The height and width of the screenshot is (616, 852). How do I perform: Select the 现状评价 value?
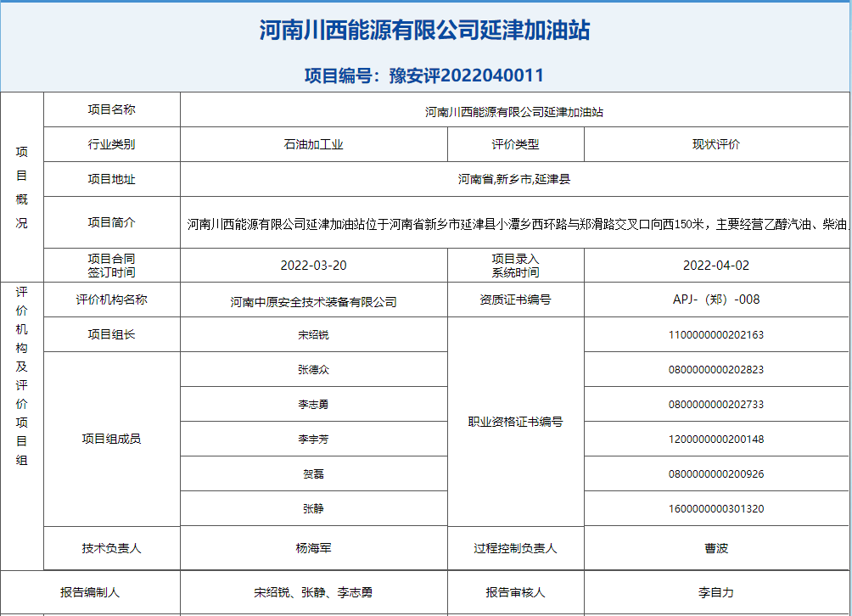click(715, 144)
